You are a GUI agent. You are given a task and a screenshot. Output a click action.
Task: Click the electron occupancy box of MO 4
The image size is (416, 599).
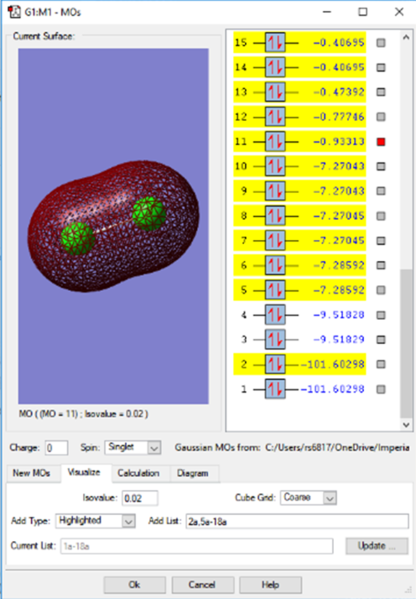(x=275, y=315)
